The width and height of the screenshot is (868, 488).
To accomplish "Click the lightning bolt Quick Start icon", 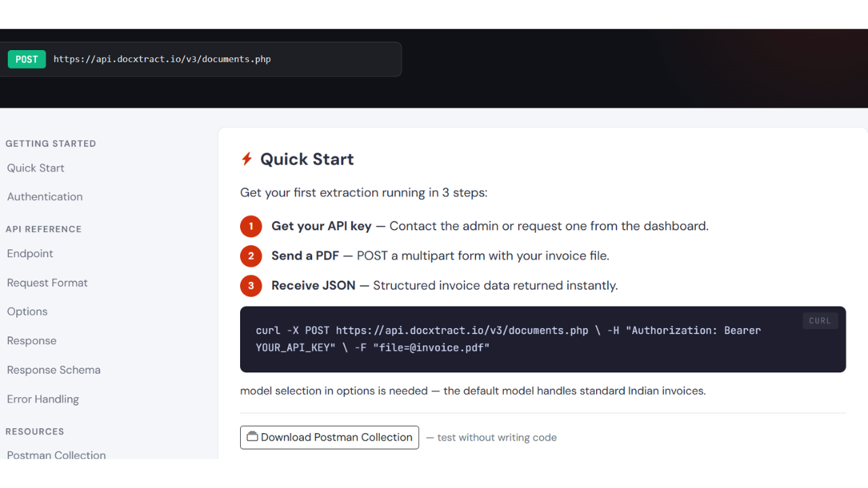I will (x=247, y=159).
